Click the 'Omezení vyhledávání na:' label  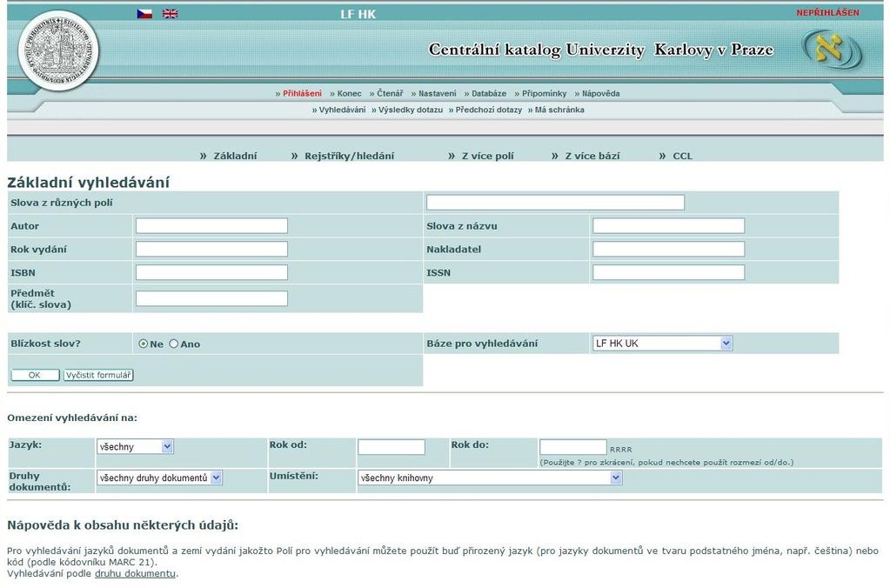[x=72, y=418]
